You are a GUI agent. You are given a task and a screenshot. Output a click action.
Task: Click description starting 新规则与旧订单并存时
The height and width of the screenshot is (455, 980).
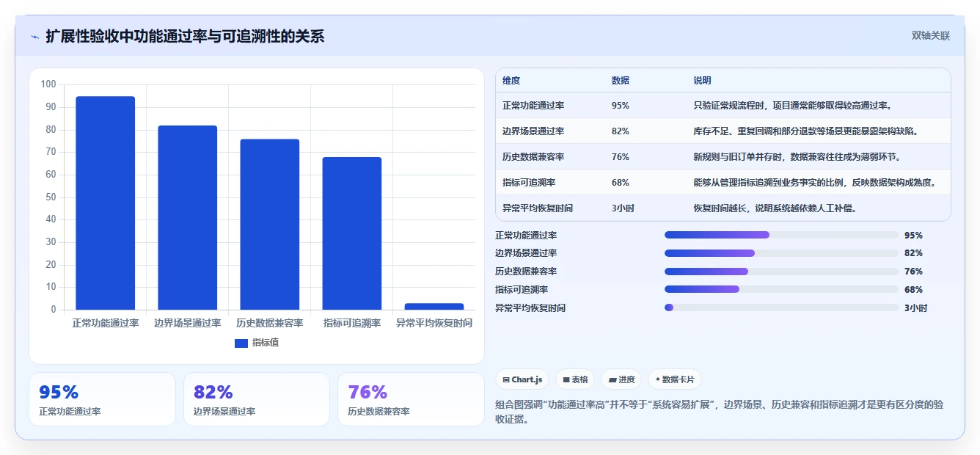click(797, 157)
